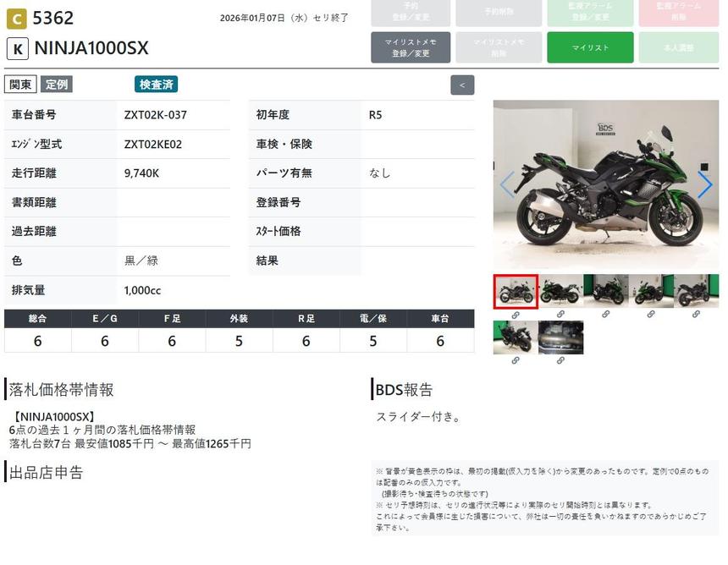The height and width of the screenshot is (565, 728).
Task: Select the second motorcycle thumbnail
Action: (560, 291)
